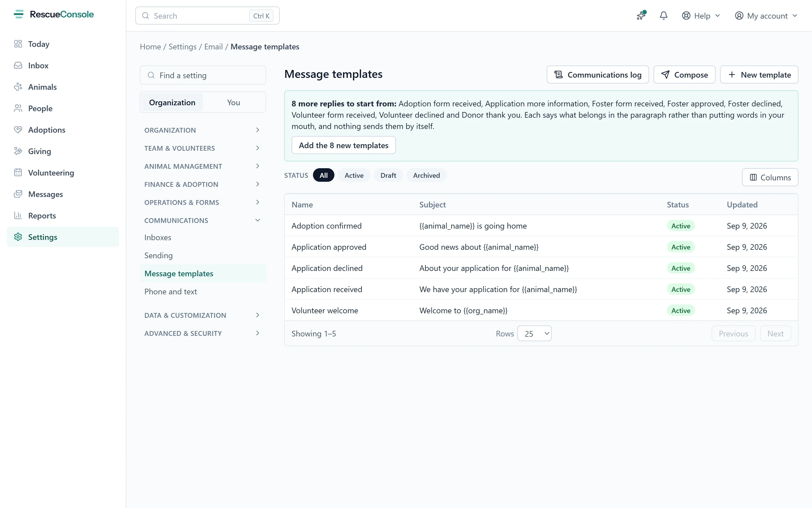The image size is (812, 508).
Task: Open the notifications bell
Action: tap(663, 16)
